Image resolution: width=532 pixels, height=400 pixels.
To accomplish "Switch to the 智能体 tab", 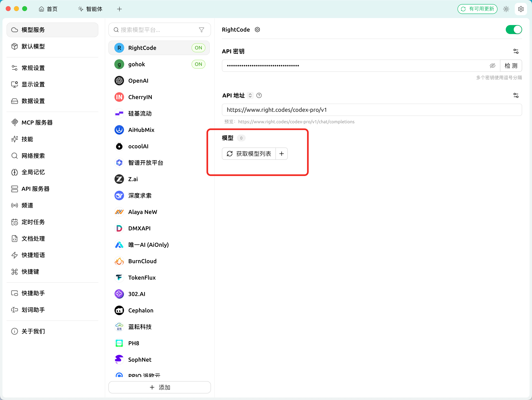I will click(x=91, y=9).
